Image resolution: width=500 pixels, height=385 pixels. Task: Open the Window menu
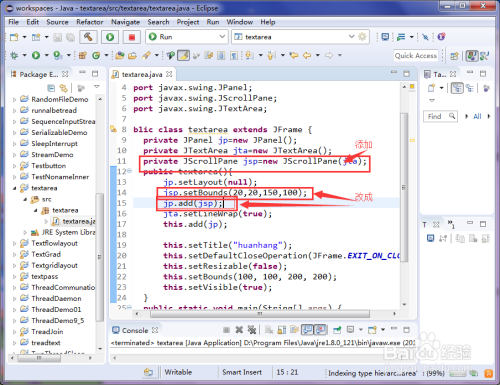pyautogui.click(x=240, y=22)
